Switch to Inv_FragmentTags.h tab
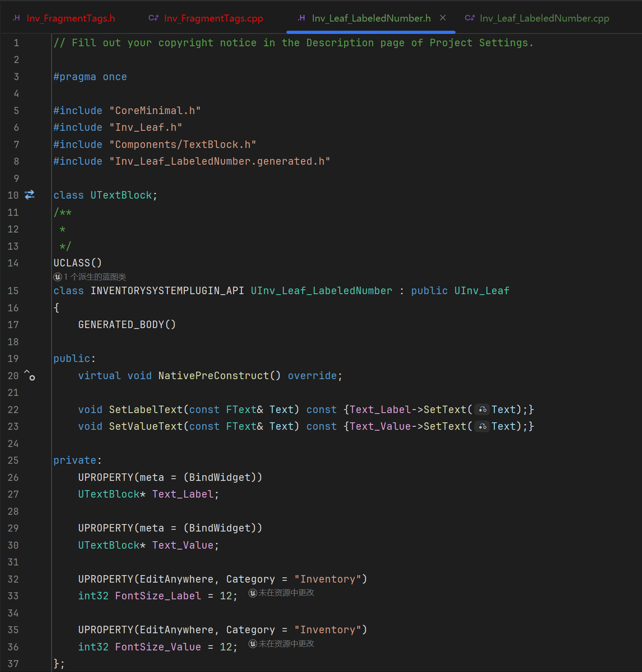The height and width of the screenshot is (672, 642). 71,18
